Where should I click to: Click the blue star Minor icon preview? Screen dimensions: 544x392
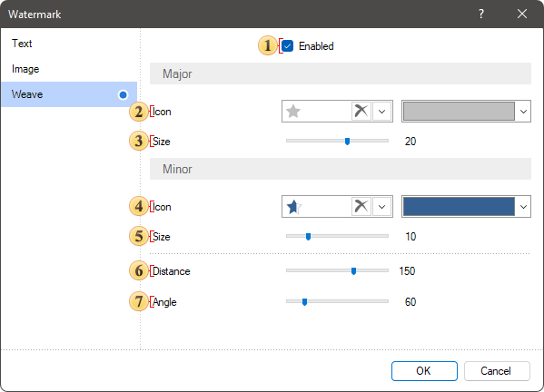(294, 207)
